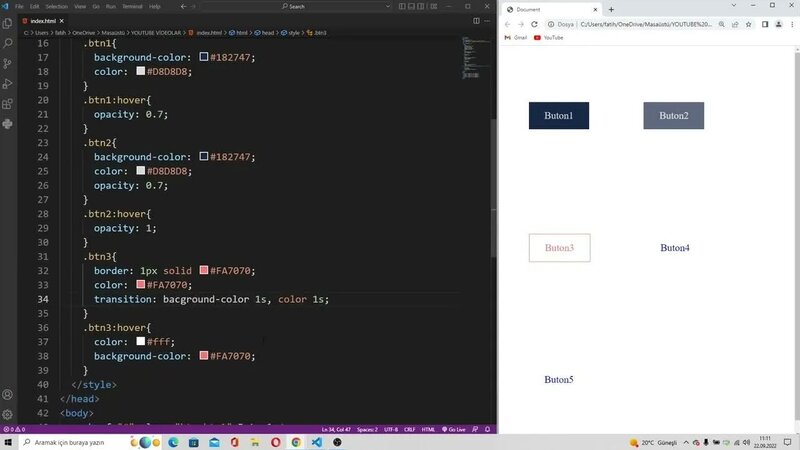The width and height of the screenshot is (800, 450).
Task: Open the Gmail bookmark
Action: 516,38
